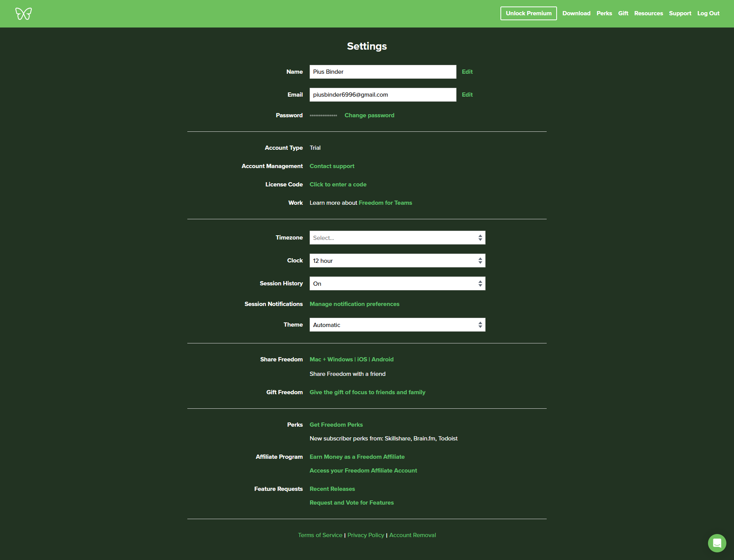This screenshot has width=734, height=560.
Task: Open the Download menu item
Action: click(x=576, y=13)
